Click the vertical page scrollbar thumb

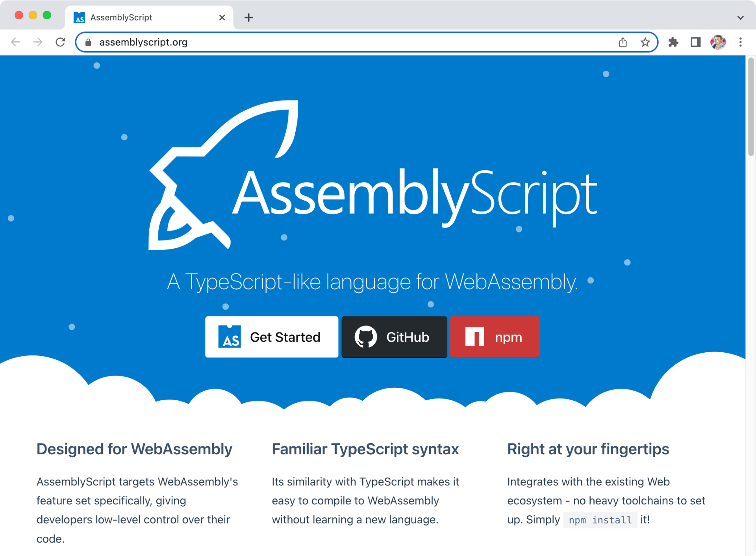(751, 106)
